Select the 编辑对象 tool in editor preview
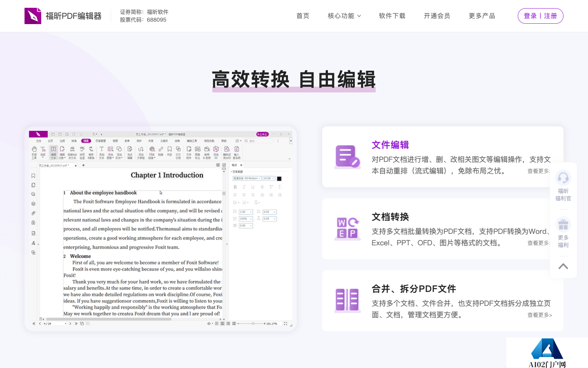 point(62,152)
